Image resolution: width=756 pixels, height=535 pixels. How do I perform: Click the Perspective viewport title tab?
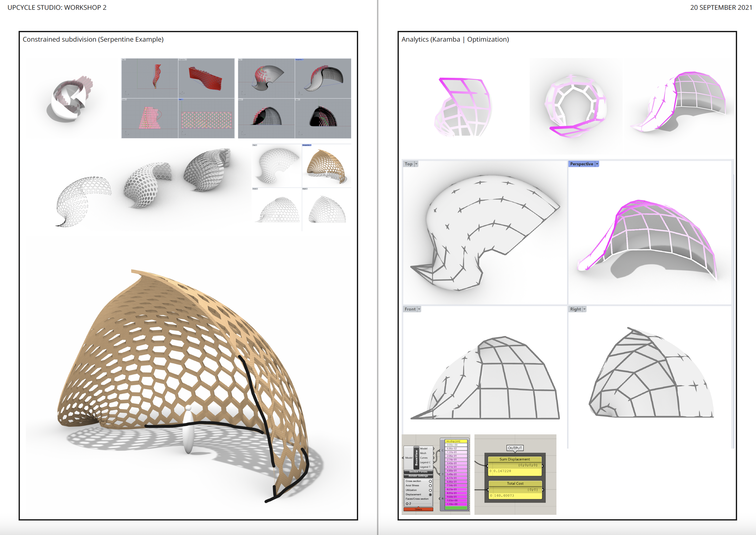pyautogui.click(x=581, y=164)
